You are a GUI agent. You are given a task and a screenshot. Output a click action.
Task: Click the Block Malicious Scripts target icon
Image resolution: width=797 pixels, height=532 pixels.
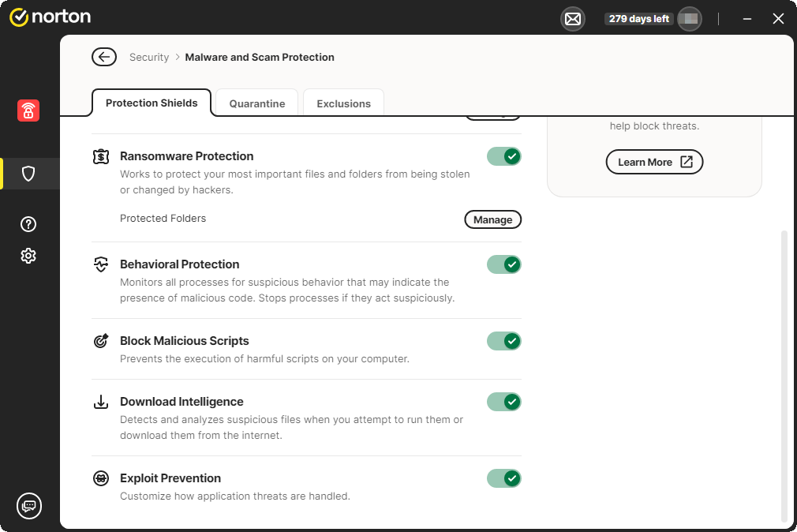[x=101, y=341]
